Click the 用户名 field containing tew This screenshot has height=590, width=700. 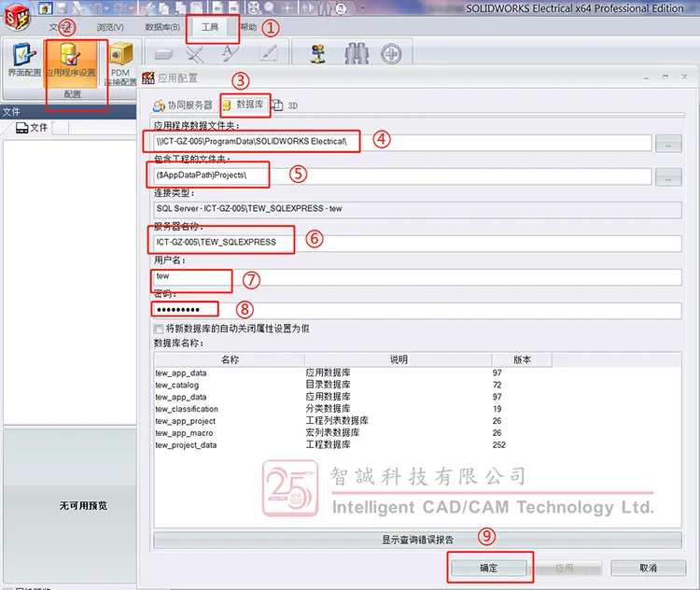coord(417,277)
